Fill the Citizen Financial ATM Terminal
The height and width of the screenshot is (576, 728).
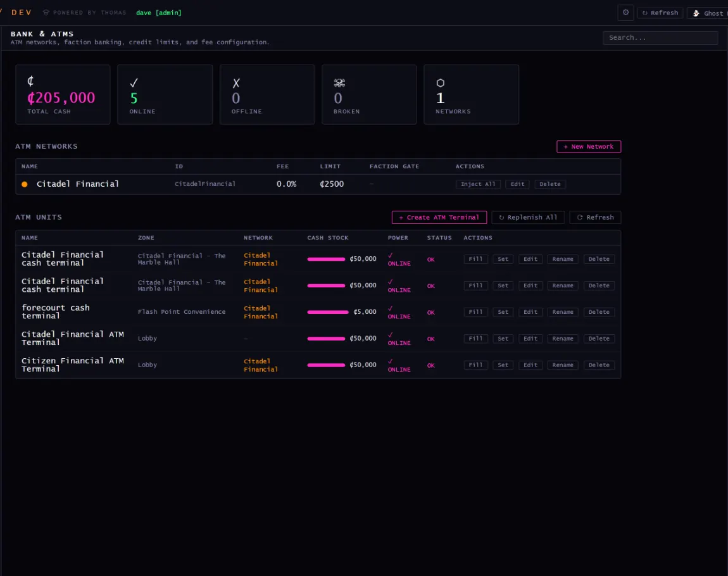(475, 365)
